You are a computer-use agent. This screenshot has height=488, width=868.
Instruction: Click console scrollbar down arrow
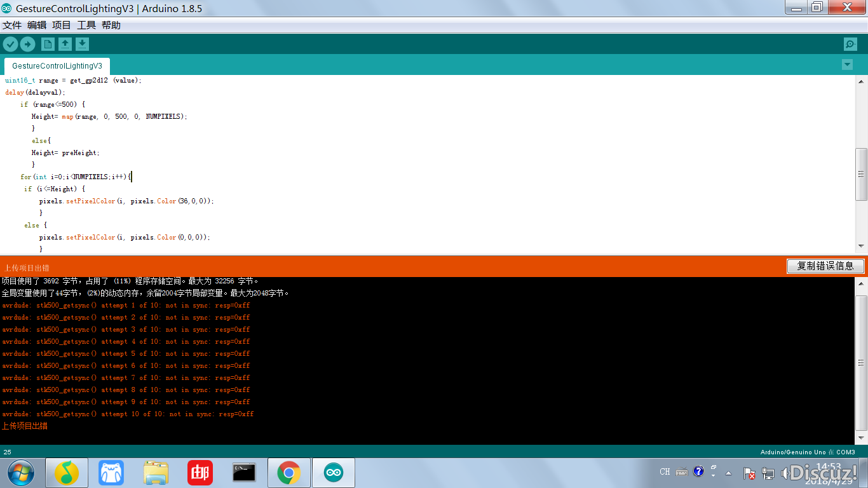862,438
